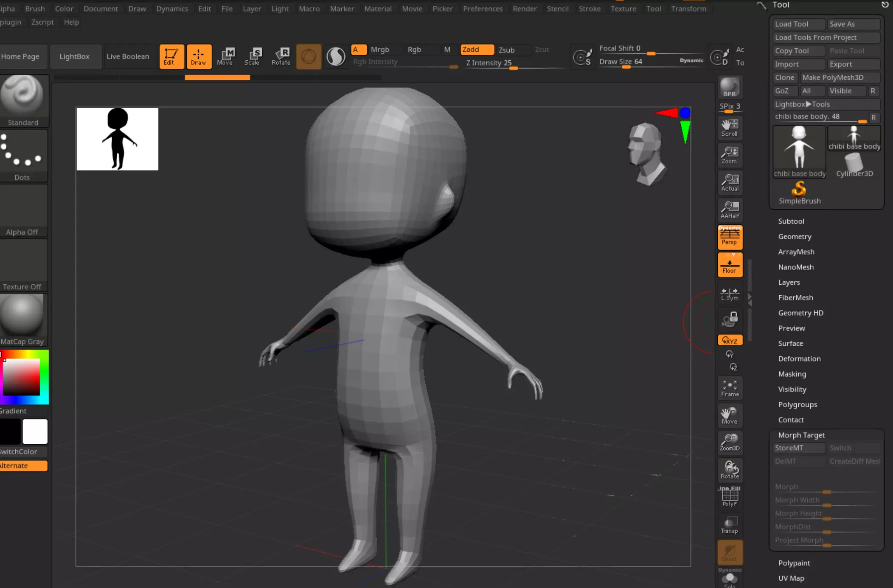
Task: Open the Brush menu
Action: [35, 8]
